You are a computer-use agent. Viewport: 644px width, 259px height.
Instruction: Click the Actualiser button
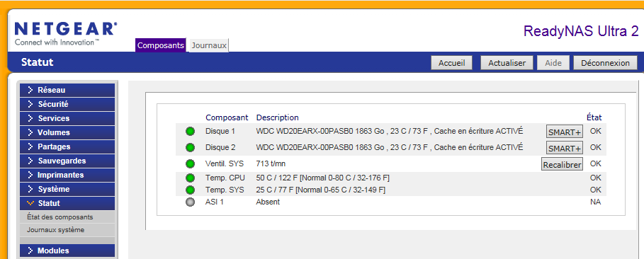coord(507,63)
